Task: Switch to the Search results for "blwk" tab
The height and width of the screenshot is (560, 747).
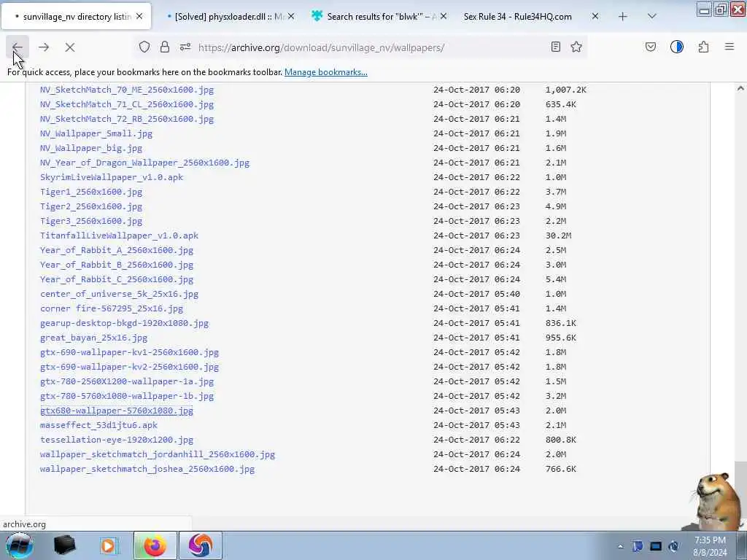Action: coord(379,16)
